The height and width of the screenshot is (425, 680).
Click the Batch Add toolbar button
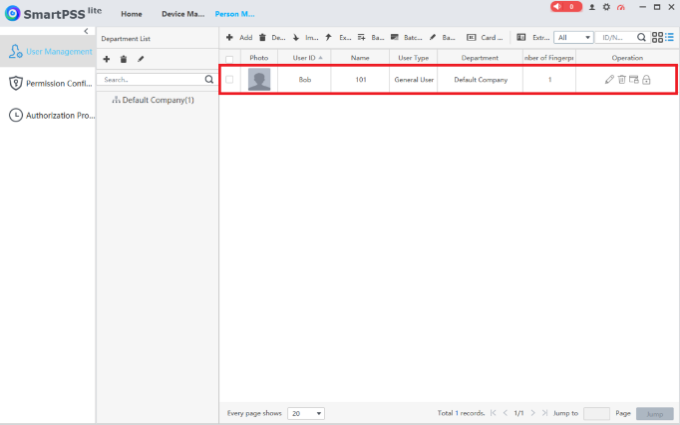coord(371,38)
